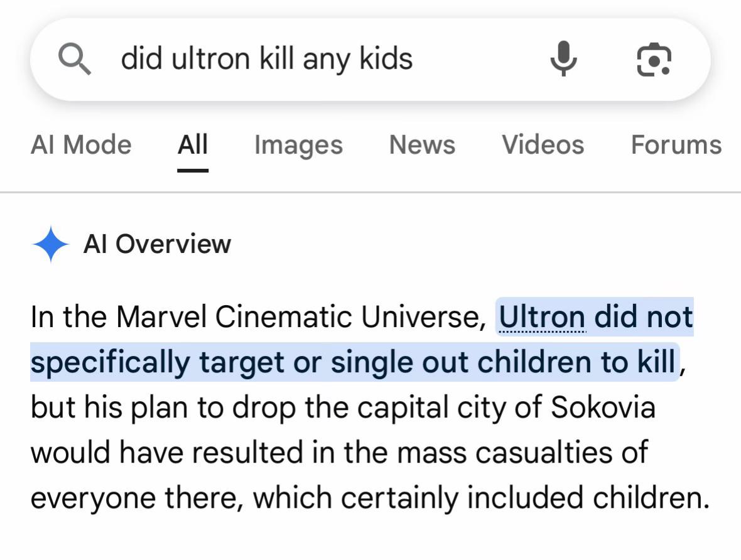Click the search box query text
Image resolution: width=741 pixels, height=560 pixels.
coord(267,59)
